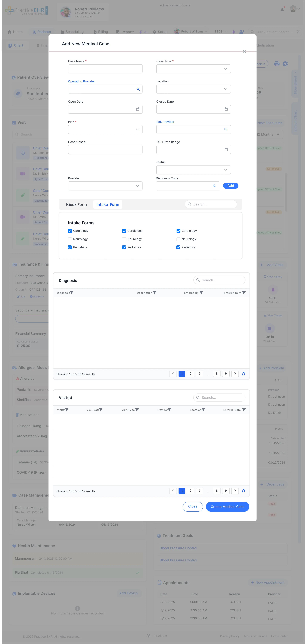308x644 pixels.
Task: Enable Neurology intake form in middle column
Action: pyautogui.click(x=124, y=239)
